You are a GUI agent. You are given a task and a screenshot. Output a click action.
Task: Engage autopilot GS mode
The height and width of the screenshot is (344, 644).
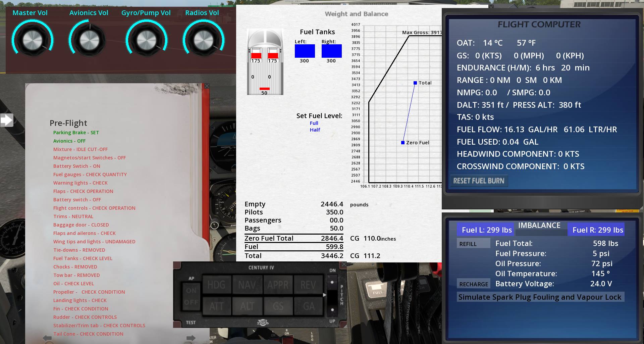[278, 306]
